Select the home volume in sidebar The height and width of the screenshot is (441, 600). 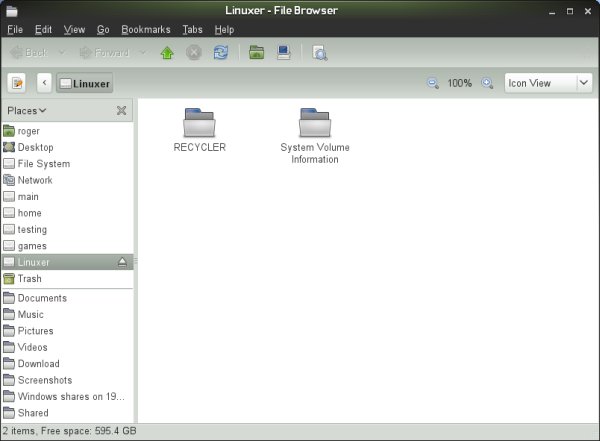click(67, 213)
